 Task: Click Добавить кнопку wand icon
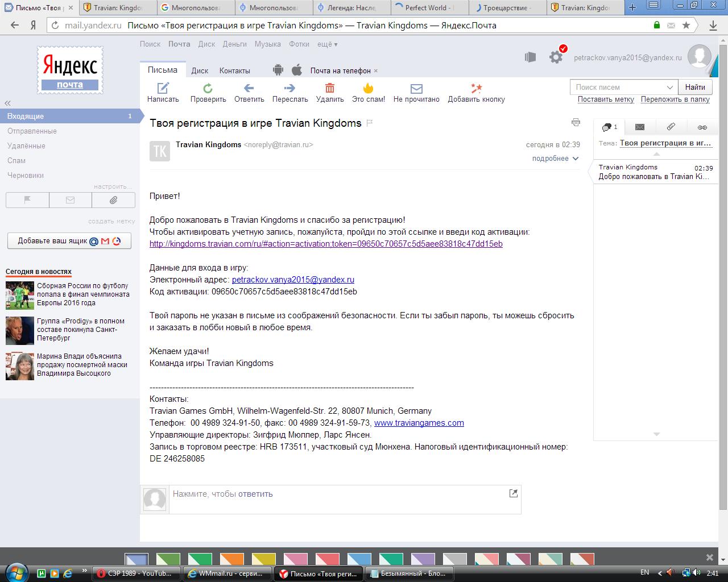pyautogui.click(x=477, y=88)
